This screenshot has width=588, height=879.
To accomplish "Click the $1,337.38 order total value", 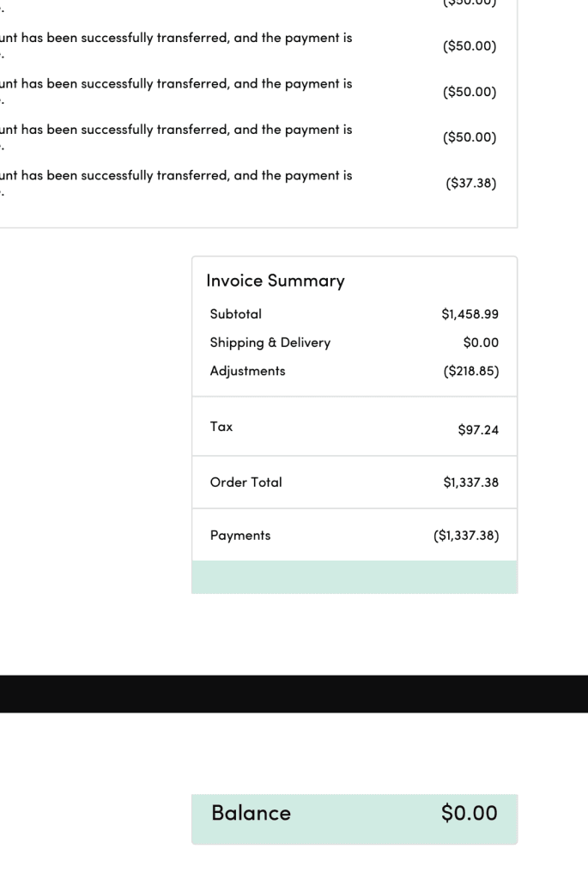I will [x=470, y=482].
